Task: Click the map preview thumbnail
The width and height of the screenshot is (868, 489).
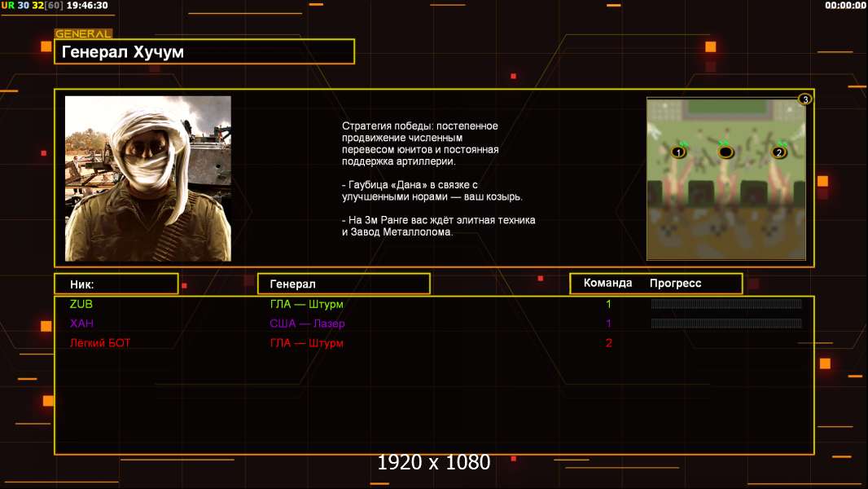Action: [x=726, y=179]
